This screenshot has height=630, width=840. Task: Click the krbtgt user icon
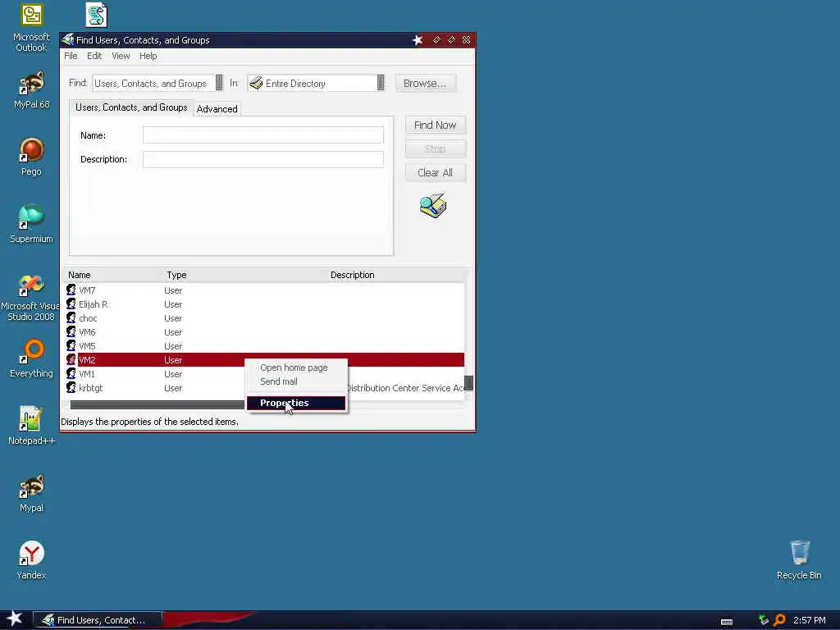tap(71, 387)
